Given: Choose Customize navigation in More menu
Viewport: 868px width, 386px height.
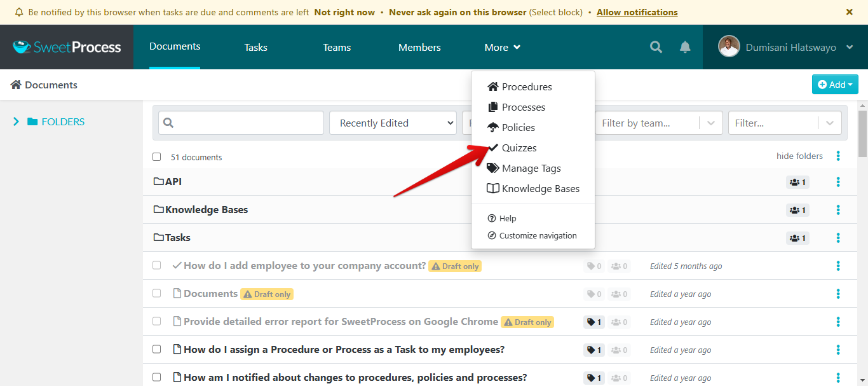Looking at the screenshot, I should click(x=533, y=235).
